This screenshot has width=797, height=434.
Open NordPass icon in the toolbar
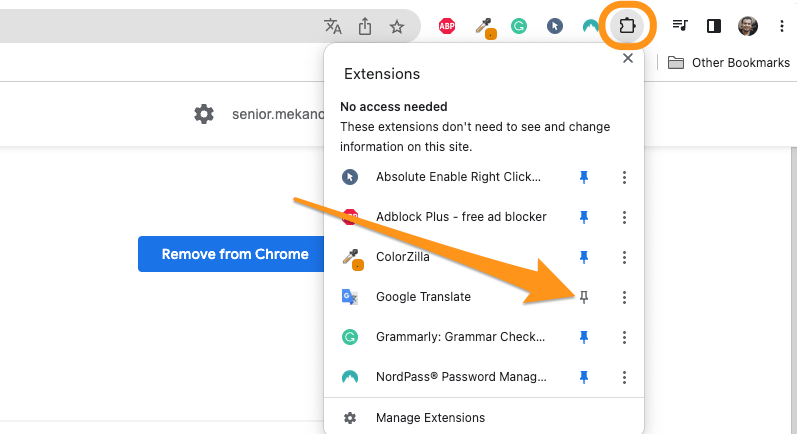[590, 26]
